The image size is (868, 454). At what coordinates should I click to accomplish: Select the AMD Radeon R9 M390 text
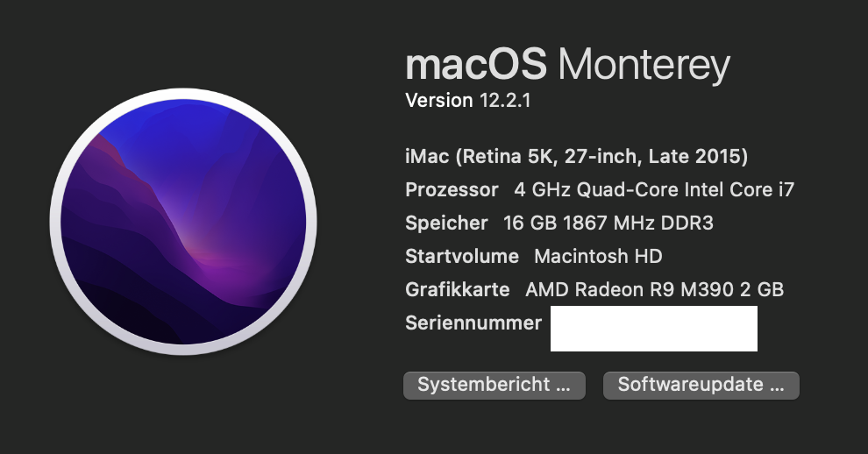623,290
